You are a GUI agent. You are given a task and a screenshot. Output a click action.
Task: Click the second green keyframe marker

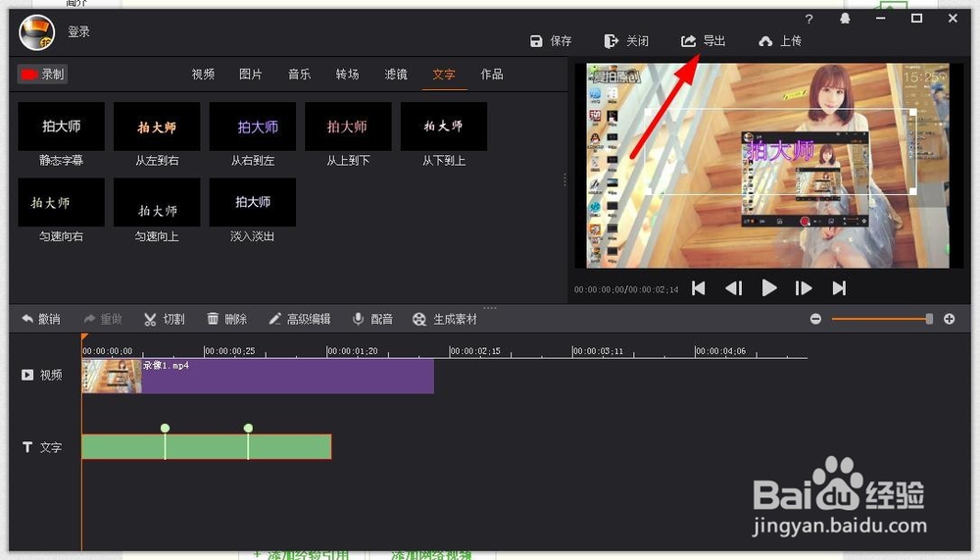248,428
